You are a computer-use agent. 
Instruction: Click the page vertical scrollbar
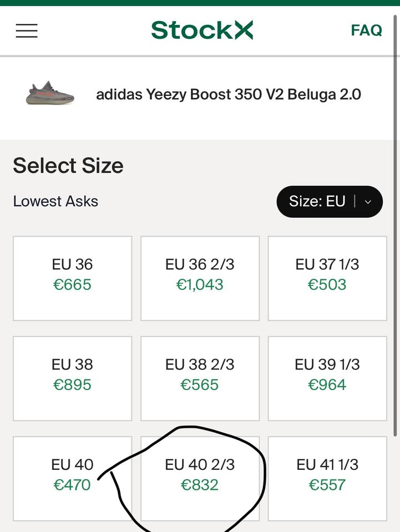[x=395, y=226]
